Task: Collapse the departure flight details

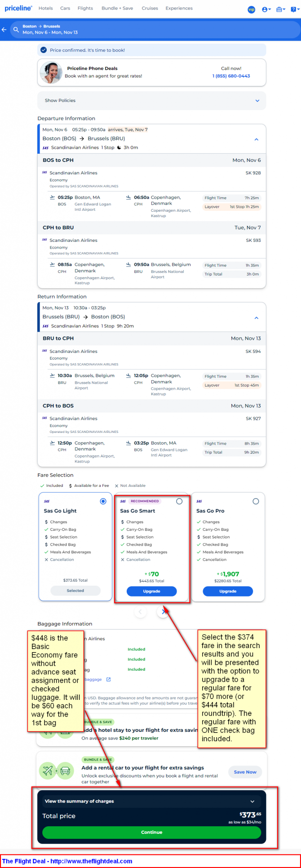Action: (257, 139)
